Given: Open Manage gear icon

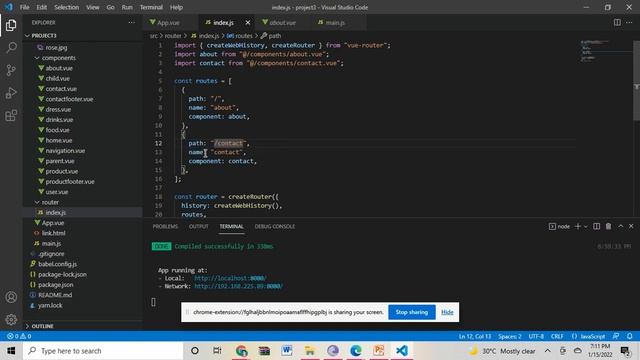Looking at the screenshot, I should pos(11,320).
